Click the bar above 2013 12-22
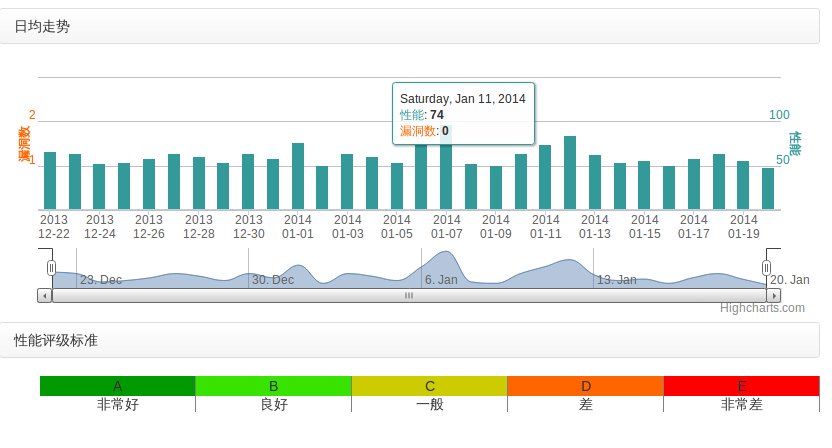Viewport: 832px width, 448px height. pyautogui.click(x=50, y=180)
